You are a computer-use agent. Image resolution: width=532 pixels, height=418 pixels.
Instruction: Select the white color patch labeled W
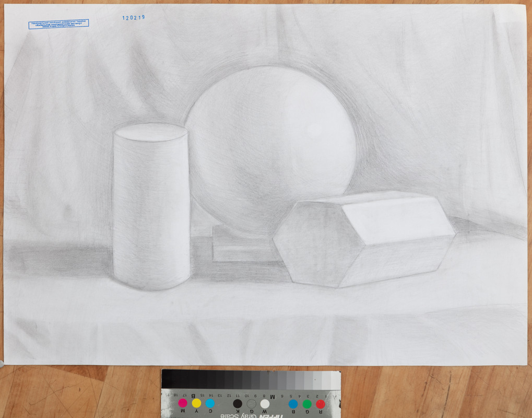[265, 404]
